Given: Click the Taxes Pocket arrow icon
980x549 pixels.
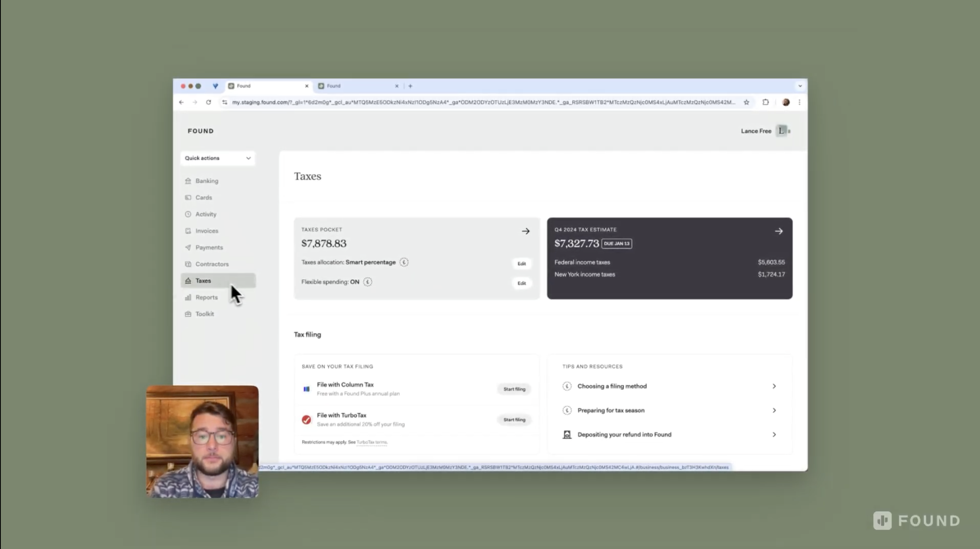Looking at the screenshot, I should point(525,231).
